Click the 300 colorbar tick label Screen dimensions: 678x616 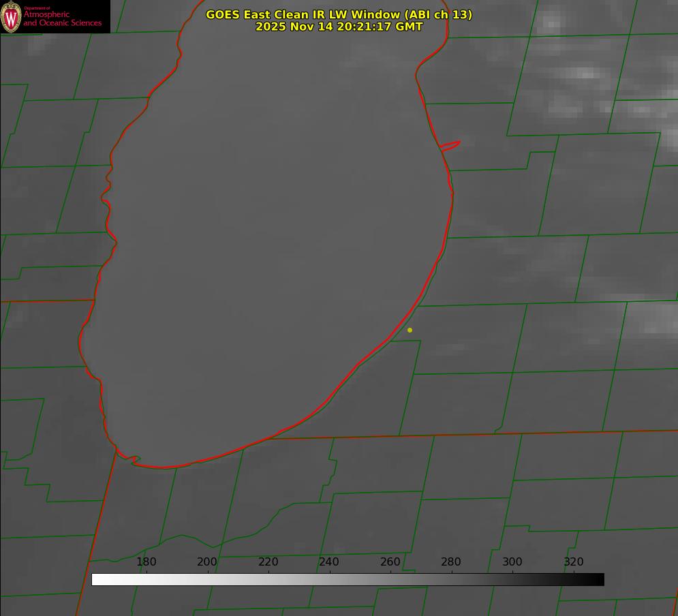coord(512,561)
